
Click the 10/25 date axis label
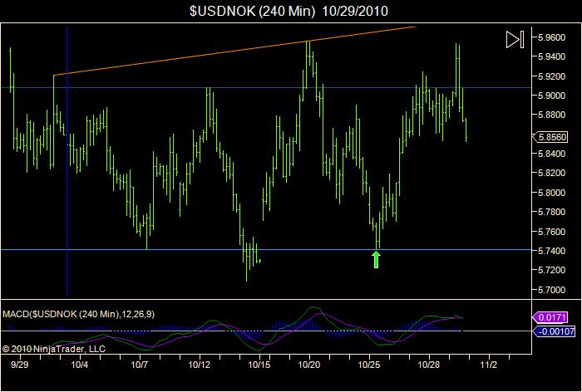pyautogui.click(x=369, y=365)
